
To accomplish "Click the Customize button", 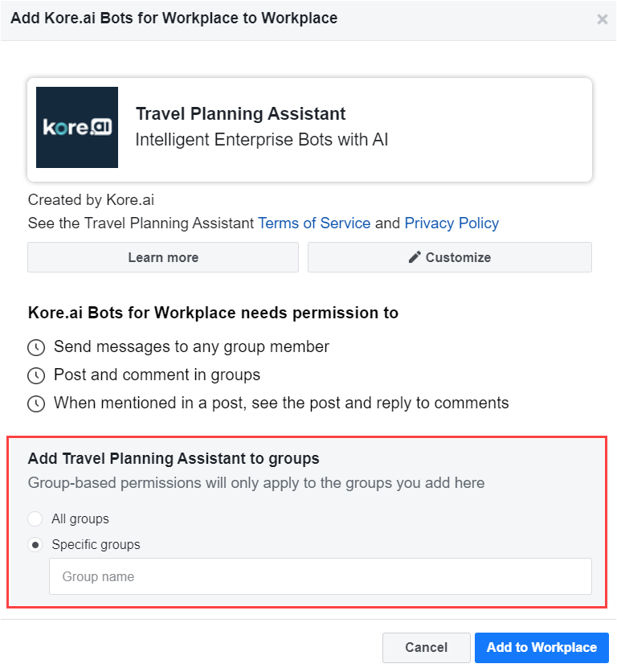I will [x=449, y=257].
